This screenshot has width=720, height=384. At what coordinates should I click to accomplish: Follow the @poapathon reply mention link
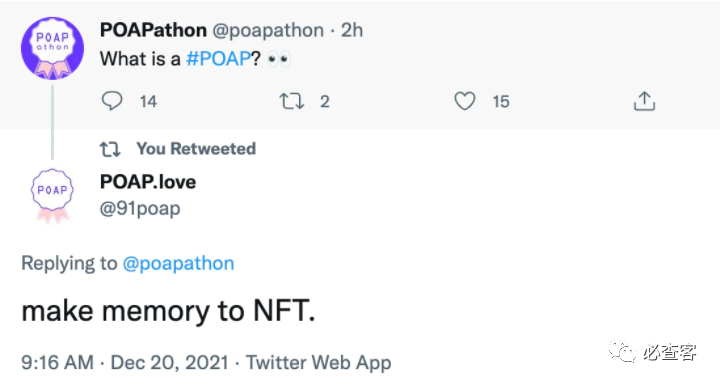pos(178,263)
